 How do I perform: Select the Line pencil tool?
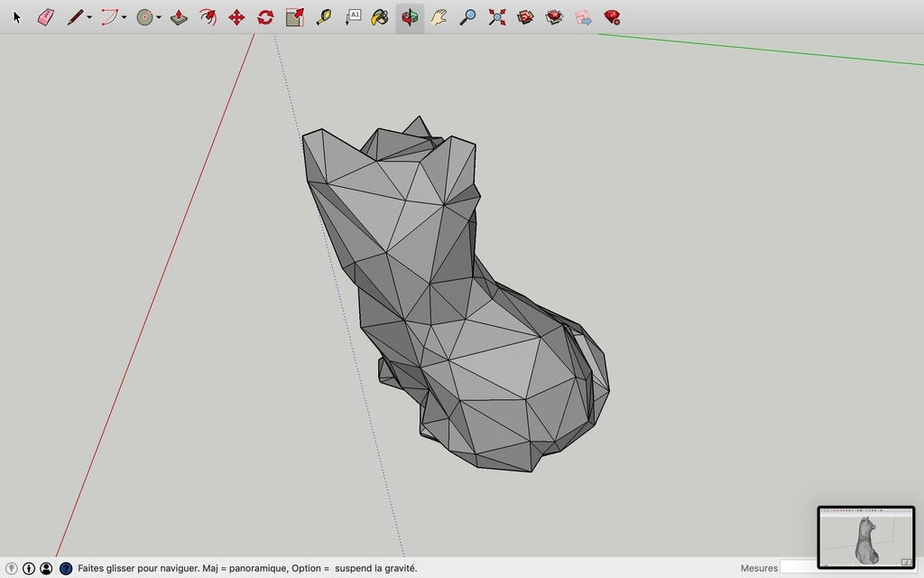coord(74,16)
